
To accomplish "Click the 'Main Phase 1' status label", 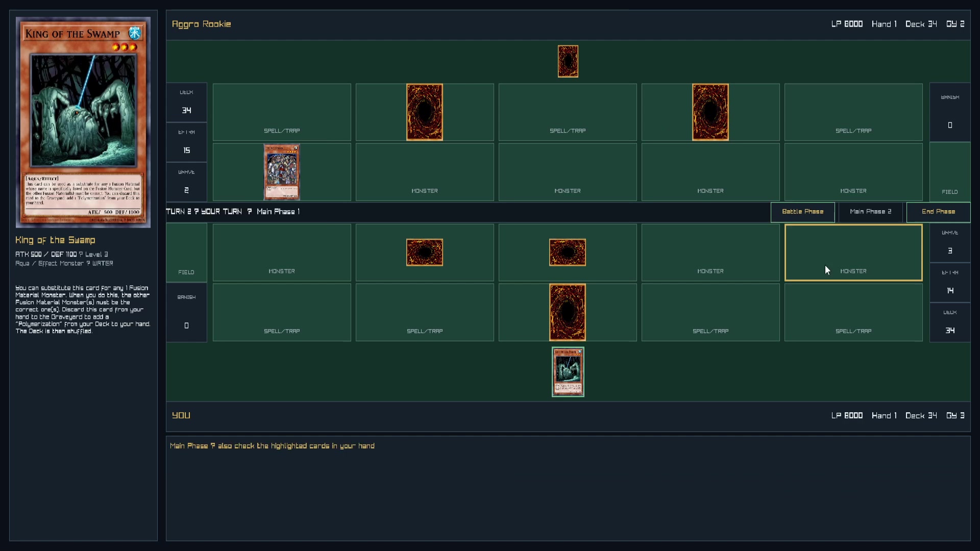I will tap(278, 211).
